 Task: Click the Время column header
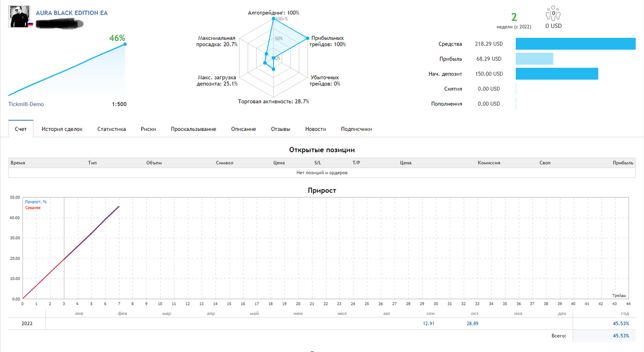coord(18,163)
